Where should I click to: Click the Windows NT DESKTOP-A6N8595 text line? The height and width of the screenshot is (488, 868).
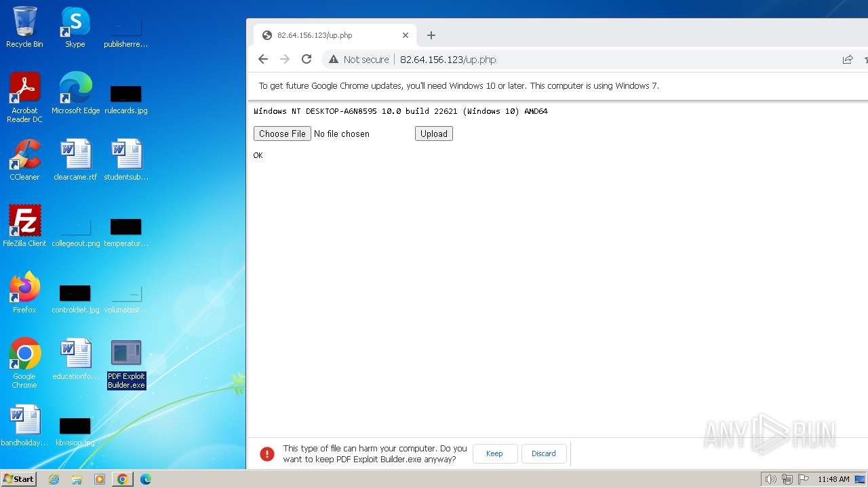coord(401,111)
